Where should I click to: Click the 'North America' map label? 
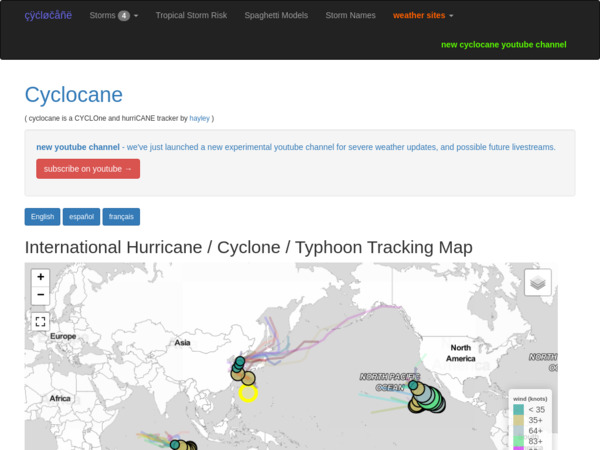point(461,353)
